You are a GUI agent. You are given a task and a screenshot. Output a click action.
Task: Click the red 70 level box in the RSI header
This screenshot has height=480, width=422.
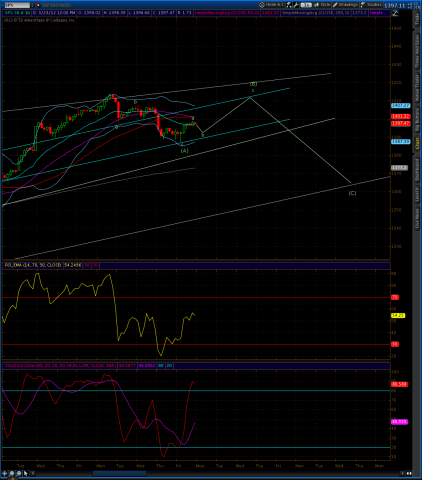click(95, 265)
